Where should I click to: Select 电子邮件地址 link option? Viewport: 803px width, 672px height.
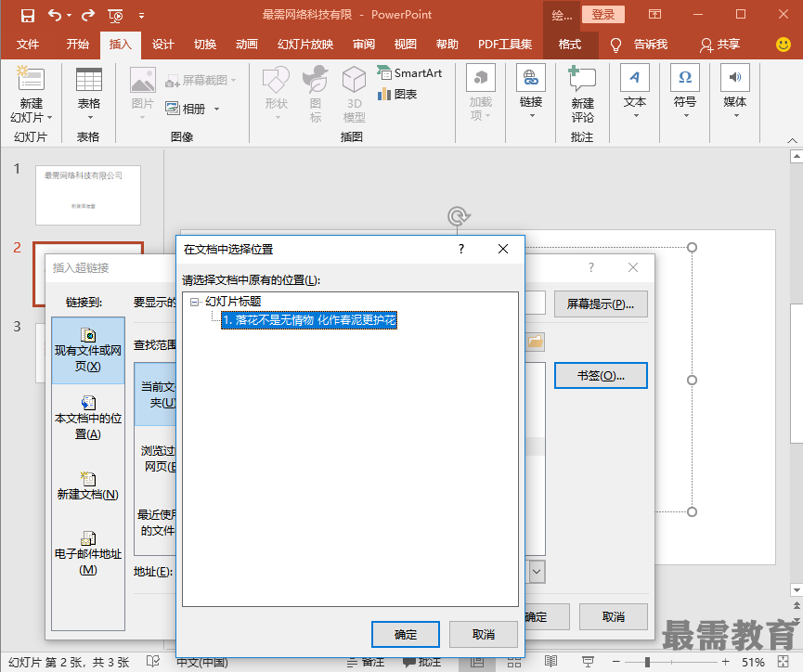pyautogui.click(x=88, y=553)
